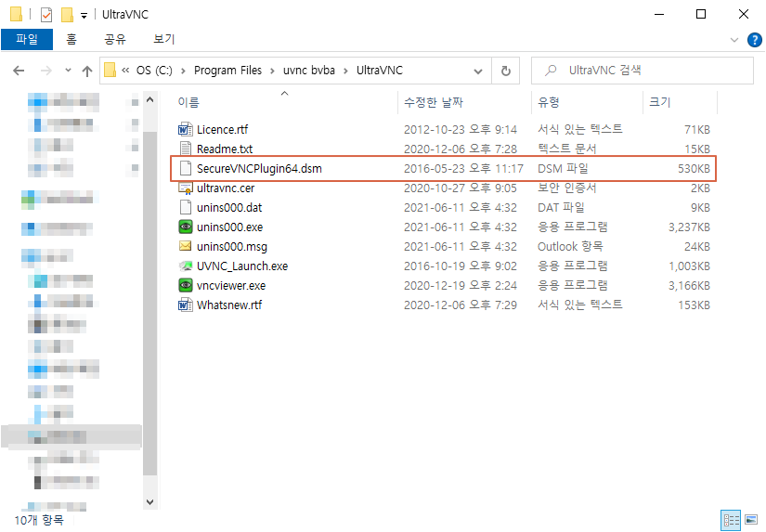Click the search magnifier icon

(x=551, y=71)
